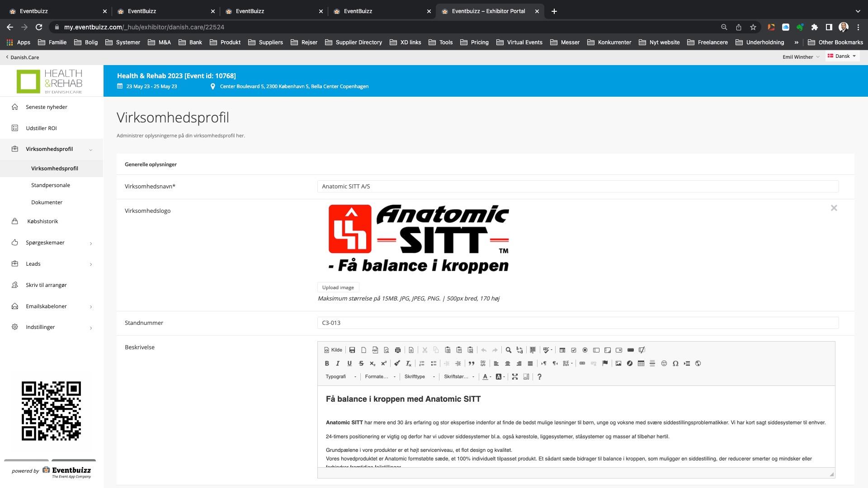Toggle bold formatting in editor

point(327,363)
